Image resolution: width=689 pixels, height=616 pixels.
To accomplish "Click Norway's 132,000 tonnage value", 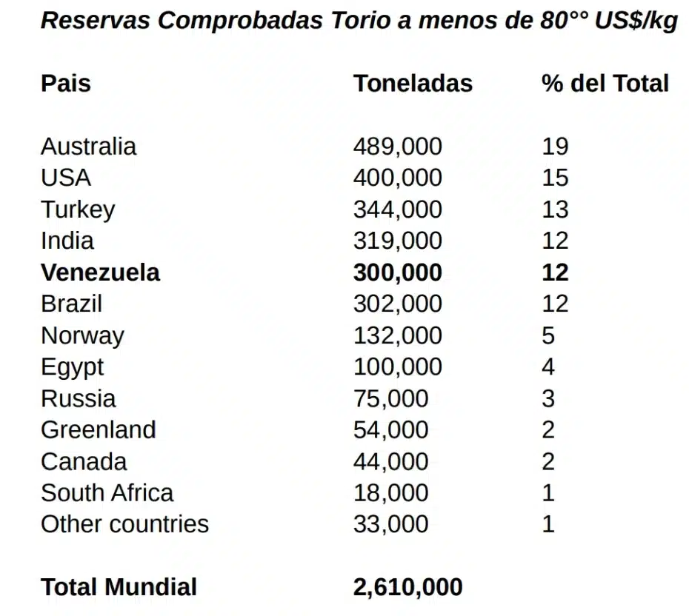I will pos(397,335).
